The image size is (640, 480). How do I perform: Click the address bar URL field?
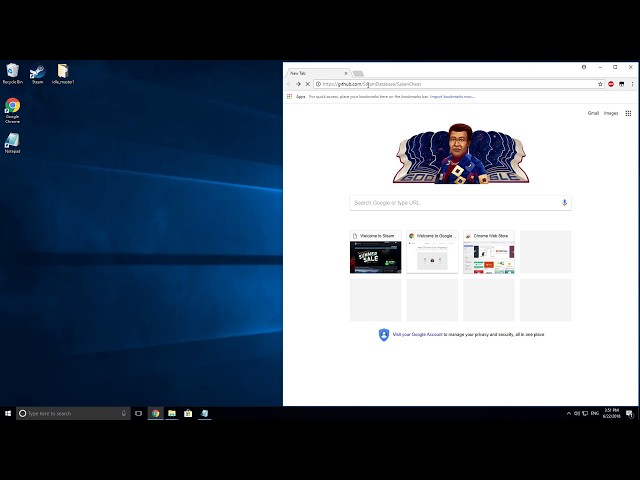459,84
